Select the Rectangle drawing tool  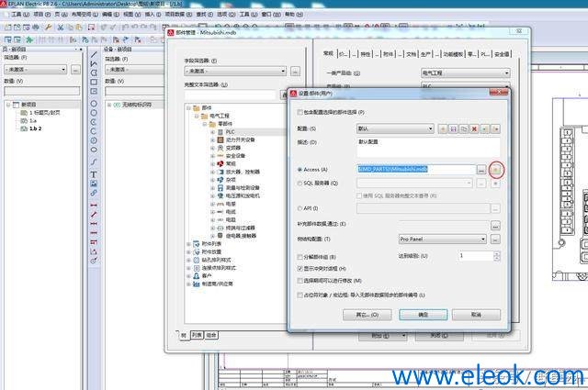point(94,82)
